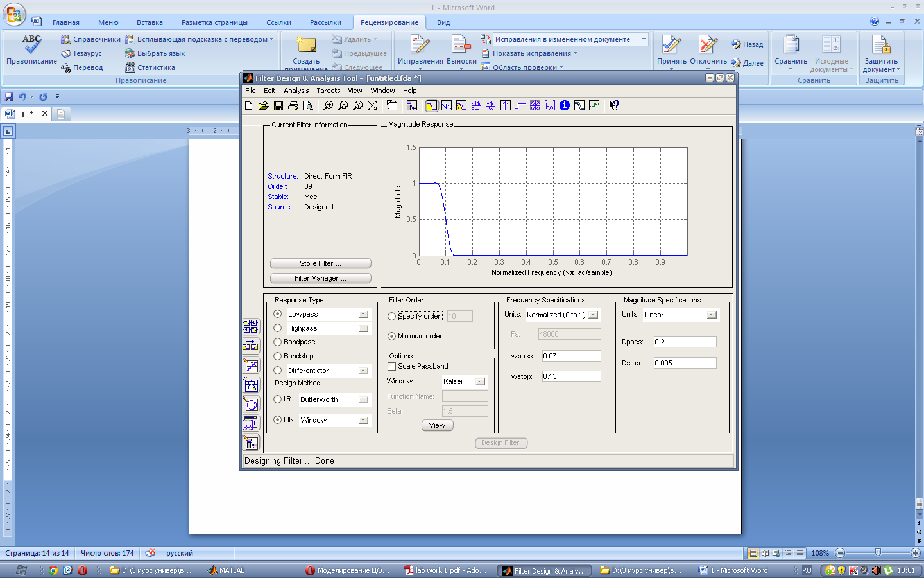
Task: Toggle the legend icon in FDATool toolbar
Action: [x=392, y=106]
